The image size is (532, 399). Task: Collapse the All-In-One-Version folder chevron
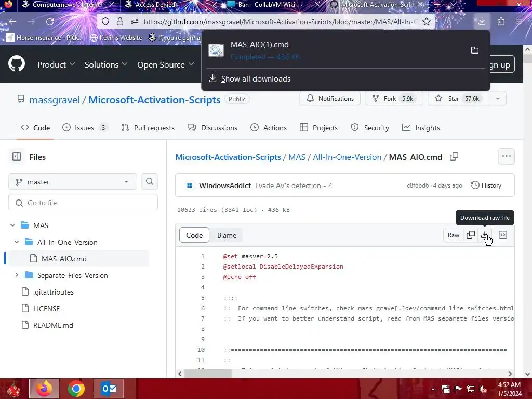(x=17, y=242)
